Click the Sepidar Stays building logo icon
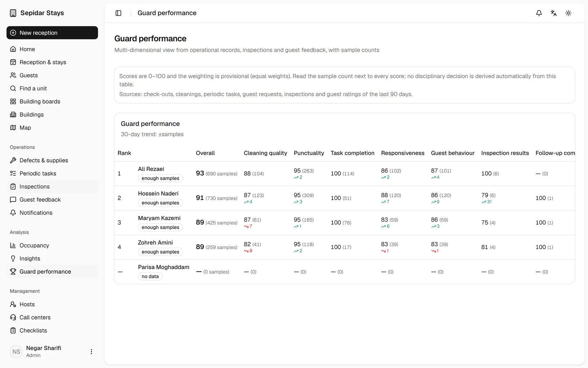 click(13, 13)
